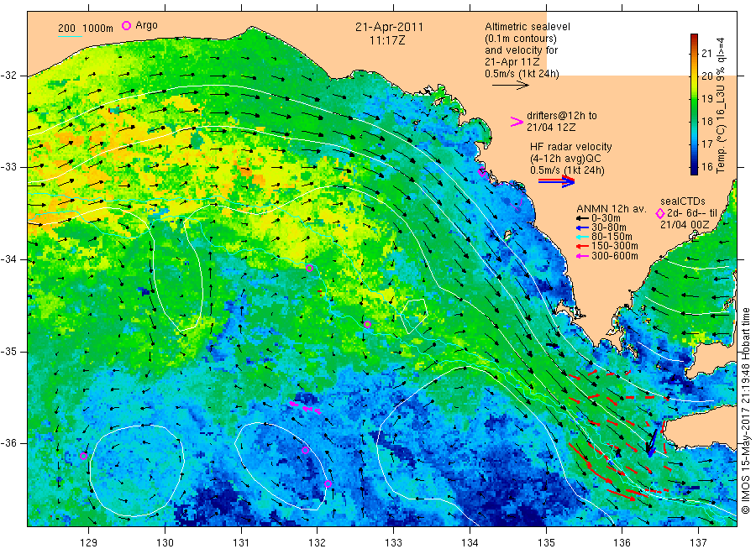Screen dimensions: 756x554
Task: Click the date label 21-Apr-2011
Action: pyautogui.click(x=389, y=27)
